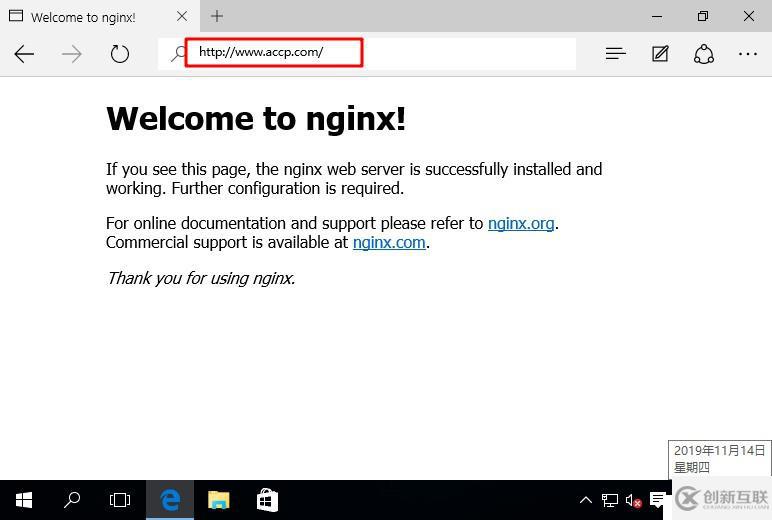Minimize the Edge browser window
This screenshot has height=520, width=772.
click(657, 16)
